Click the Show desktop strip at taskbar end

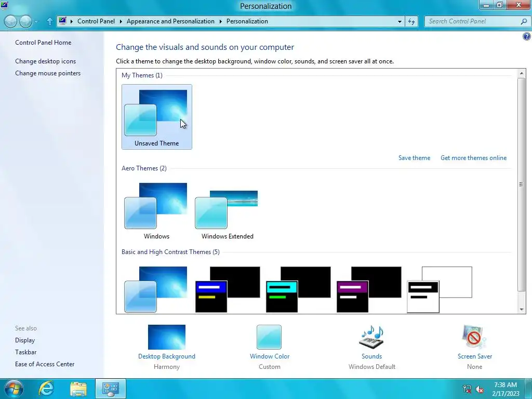click(x=528, y=389)
